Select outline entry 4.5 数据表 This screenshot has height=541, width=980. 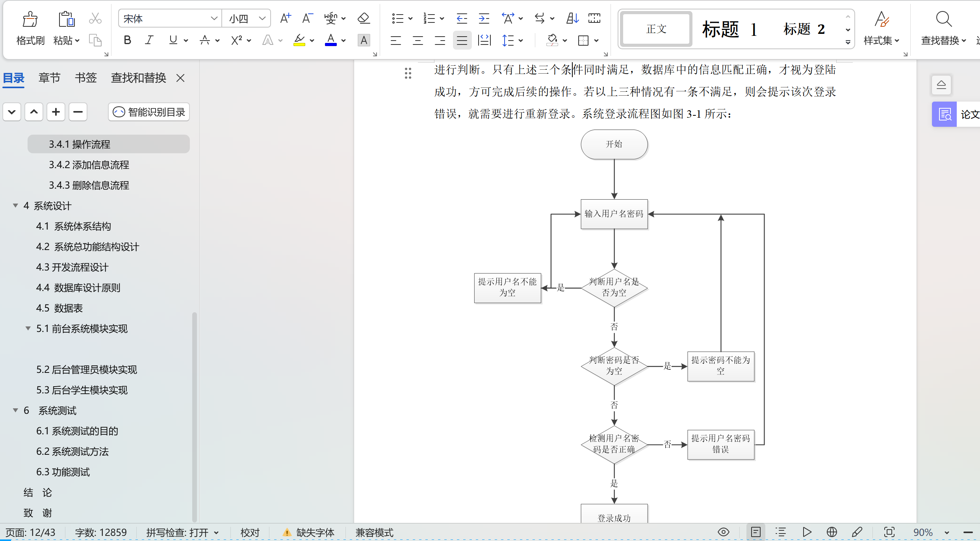(x=59, y=308)
